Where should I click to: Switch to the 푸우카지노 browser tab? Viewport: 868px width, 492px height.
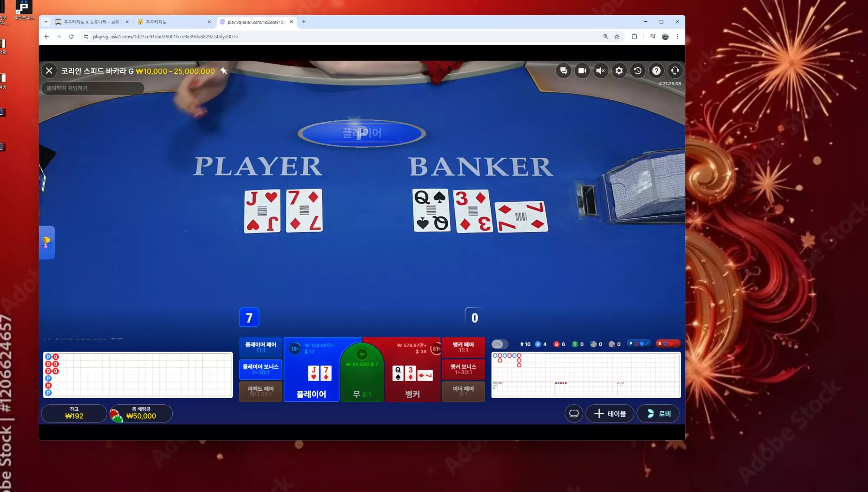174,22
